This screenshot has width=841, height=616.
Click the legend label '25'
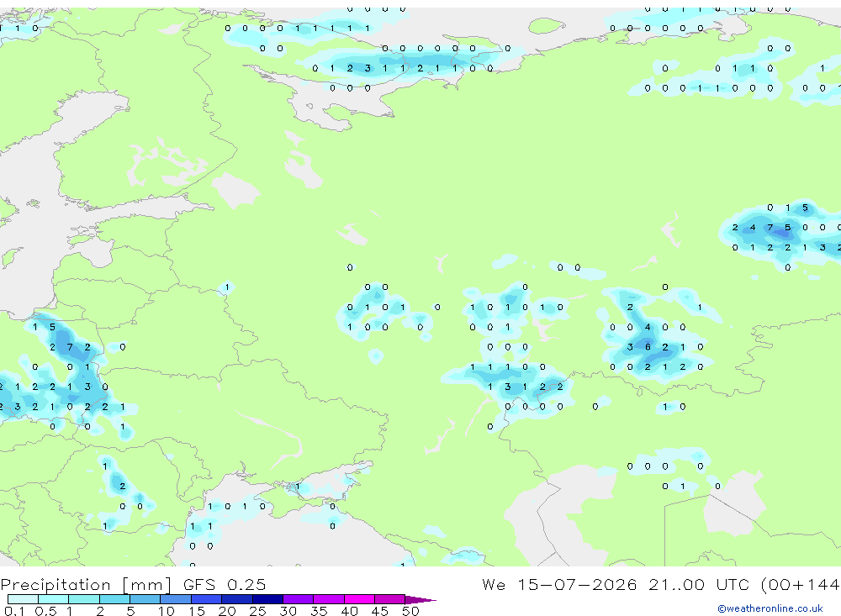tap(257, 611)
